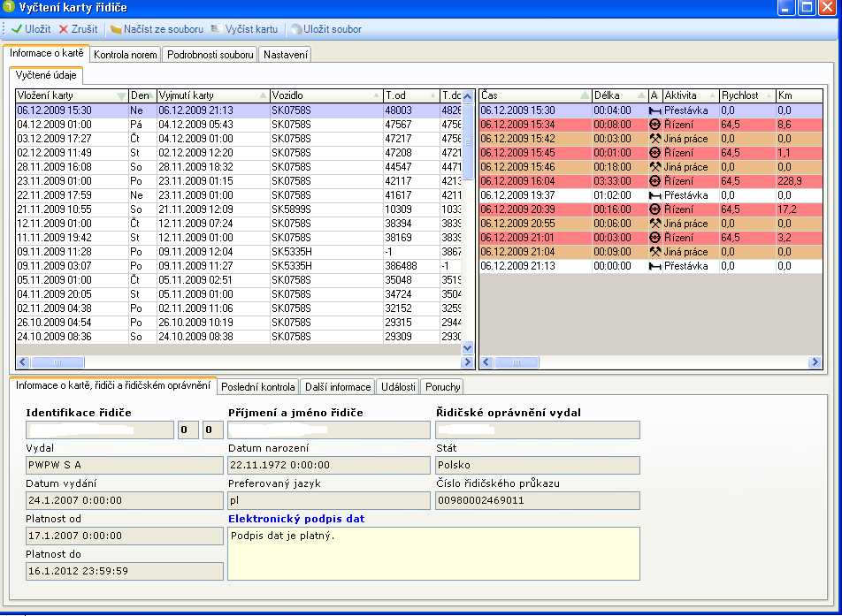Click the Platnost do field
This screenshot has width=842, height=616.
125,572
